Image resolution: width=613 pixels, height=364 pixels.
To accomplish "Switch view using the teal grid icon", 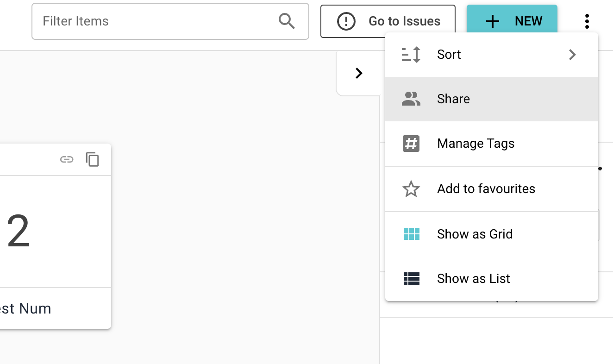I will (411, 234).
